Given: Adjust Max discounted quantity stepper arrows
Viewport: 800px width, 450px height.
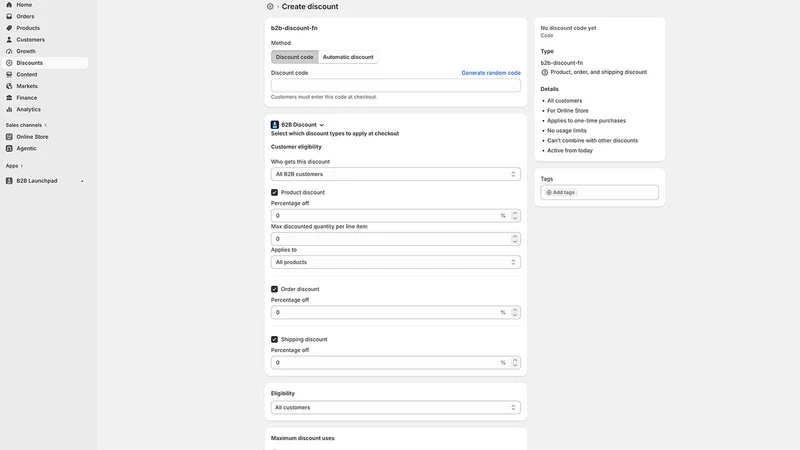Looking at the screenshot, I should point(514,239).
